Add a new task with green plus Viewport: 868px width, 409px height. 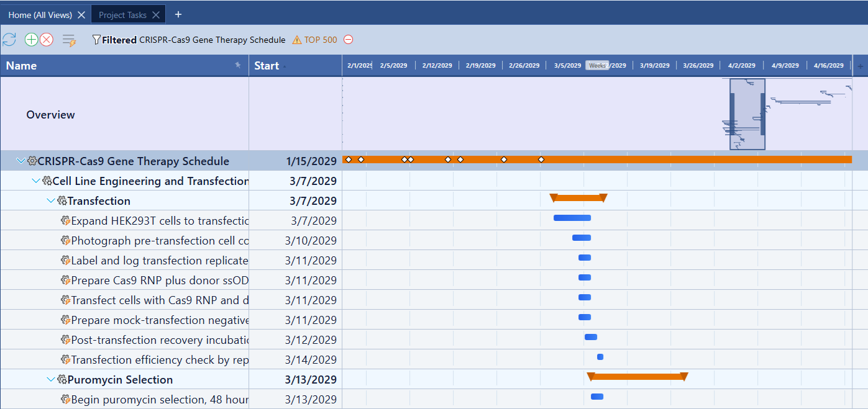[31, 40]
